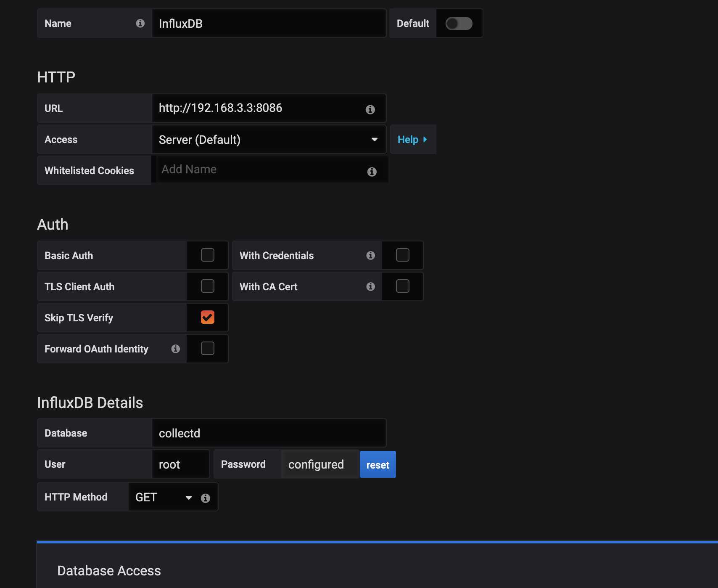Open the HTTP Method GET dropdown
Viewport: 718px width, 588px height.
point(164,497)
